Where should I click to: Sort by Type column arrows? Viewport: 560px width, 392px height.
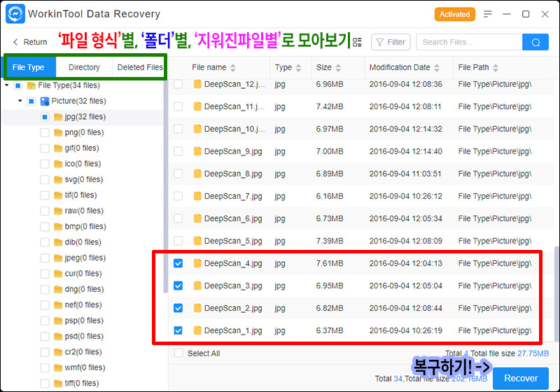pyautogui.click(x=299, y=67)
